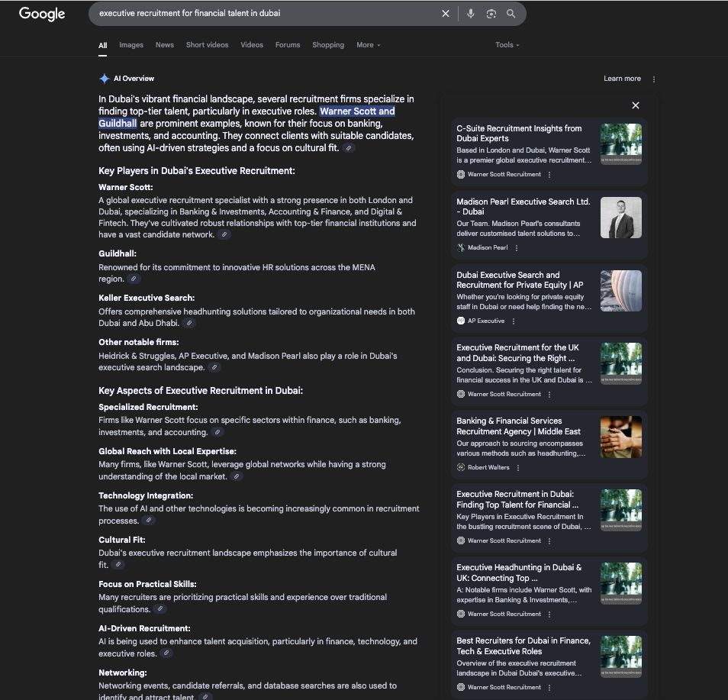Click the AI Overview sparkle icon
728x700 pixels.
click(104, 79)
